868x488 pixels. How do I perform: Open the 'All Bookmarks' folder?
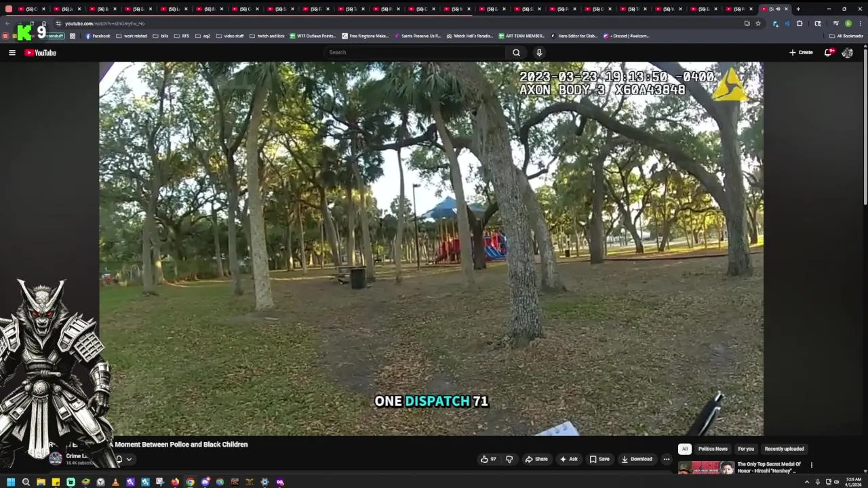846,36
